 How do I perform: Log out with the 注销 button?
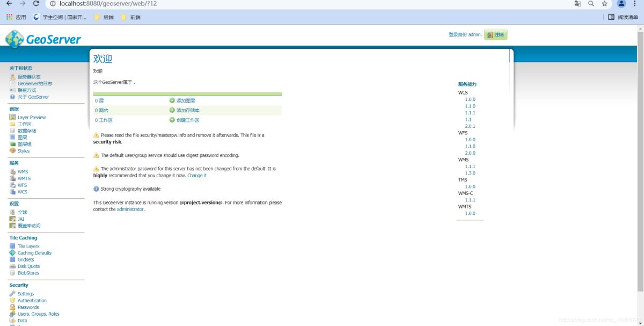tap(495, 35)
